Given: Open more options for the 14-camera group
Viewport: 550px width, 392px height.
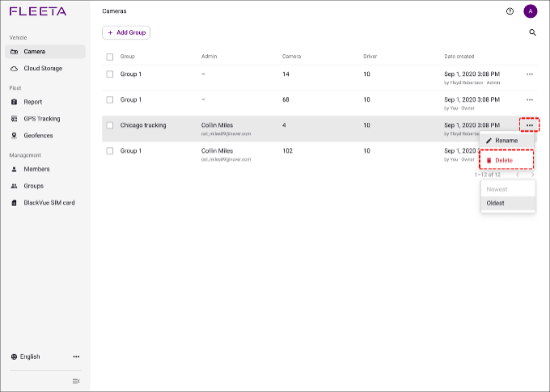Looking at the screenshot, I should tap(530, 74).
